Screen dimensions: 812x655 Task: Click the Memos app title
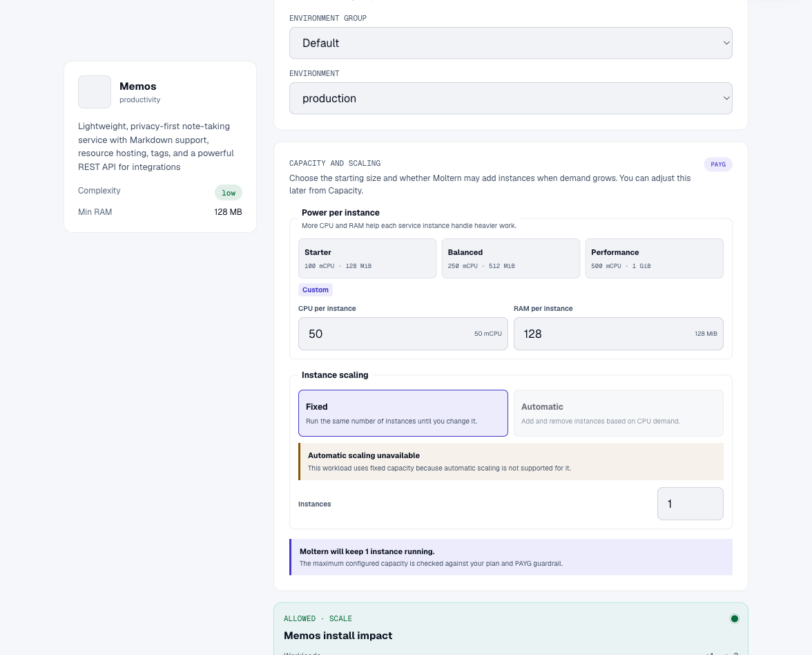138,86
